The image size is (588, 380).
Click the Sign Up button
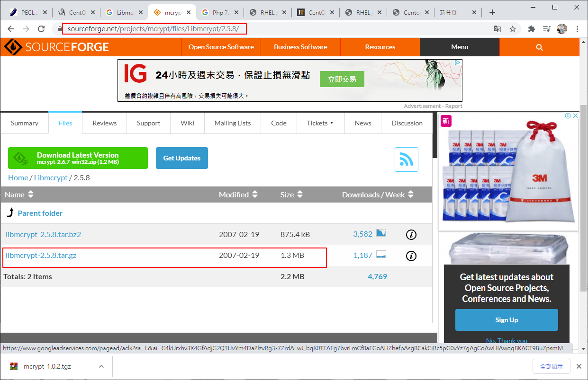tap(507, 320)
